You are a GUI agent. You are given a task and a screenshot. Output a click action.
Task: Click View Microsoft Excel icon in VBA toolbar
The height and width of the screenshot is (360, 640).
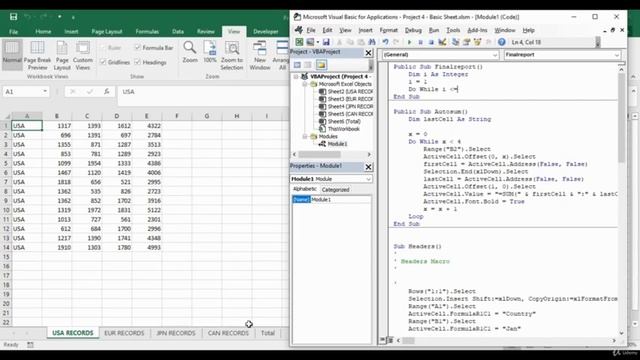[299, 42]
